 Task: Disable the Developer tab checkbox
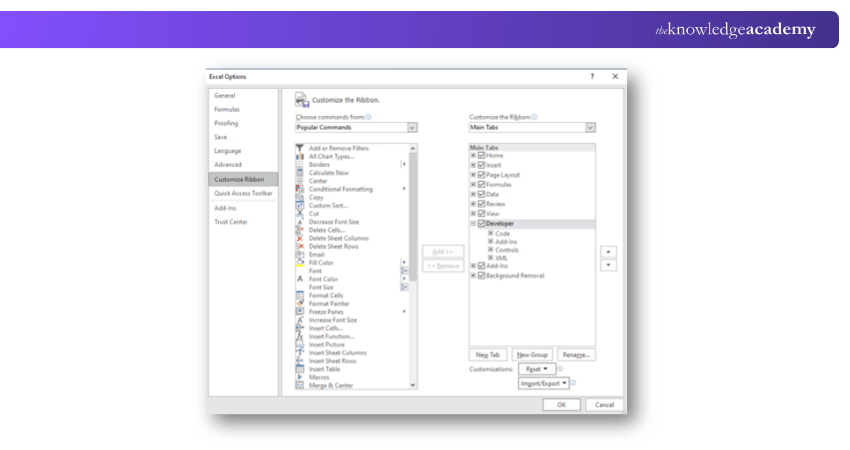(481, 223)
